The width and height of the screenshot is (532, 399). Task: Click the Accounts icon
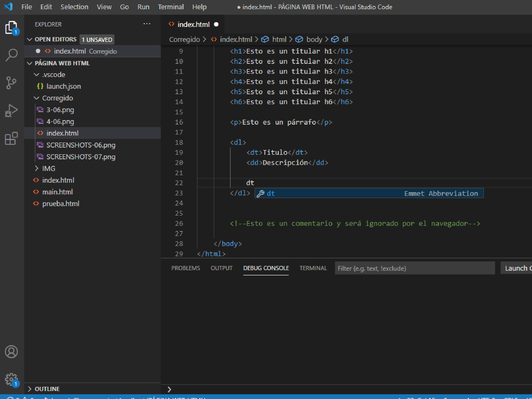point(11,352)
